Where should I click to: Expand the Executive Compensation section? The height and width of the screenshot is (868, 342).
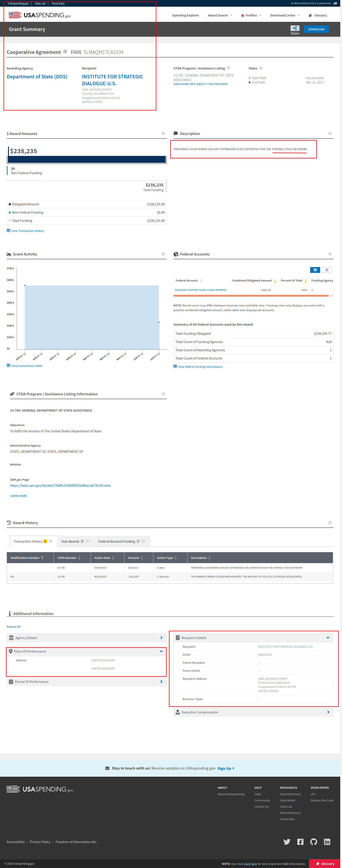coord(253,712)
